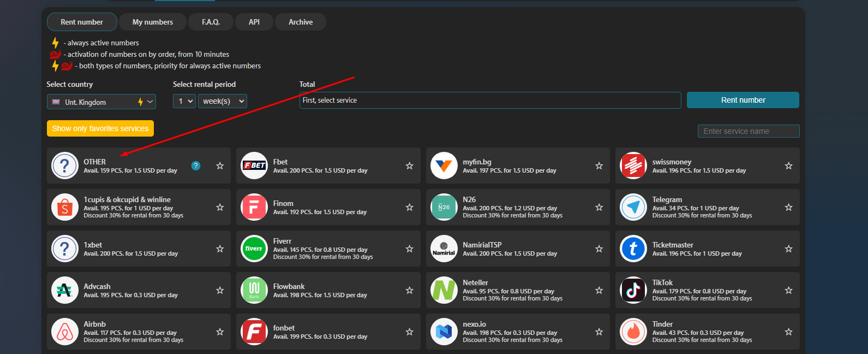Pick the TikTok logo
The width and height of the screenshot is (868, 354).
tap(633, 290)
